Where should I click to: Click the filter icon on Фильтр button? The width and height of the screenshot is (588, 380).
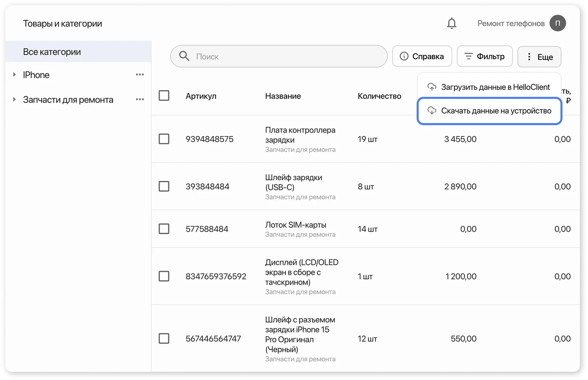469,56
